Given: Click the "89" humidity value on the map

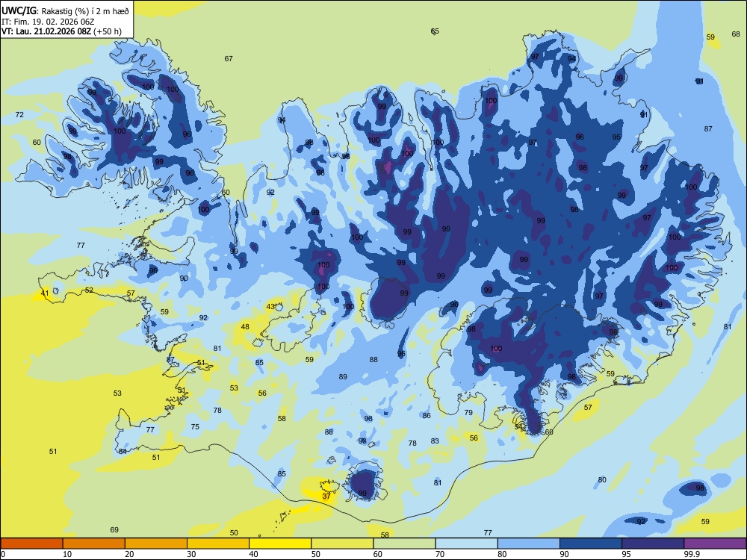Looking at the screenshot, I should pos(343,376).
